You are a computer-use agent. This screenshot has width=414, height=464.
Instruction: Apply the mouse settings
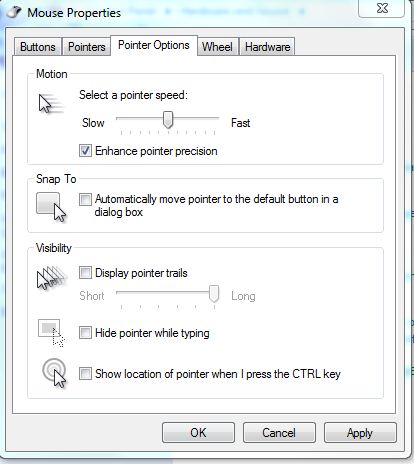(360, 433)
